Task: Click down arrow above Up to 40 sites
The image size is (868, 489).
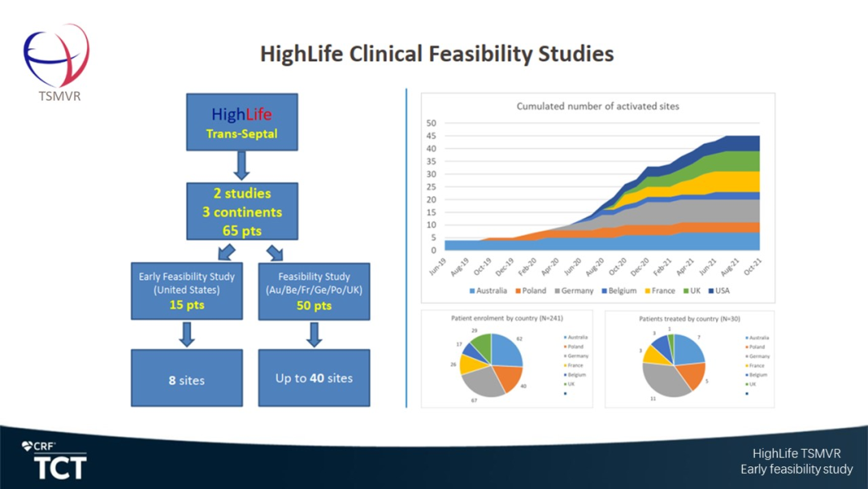Action: (313, 334)
